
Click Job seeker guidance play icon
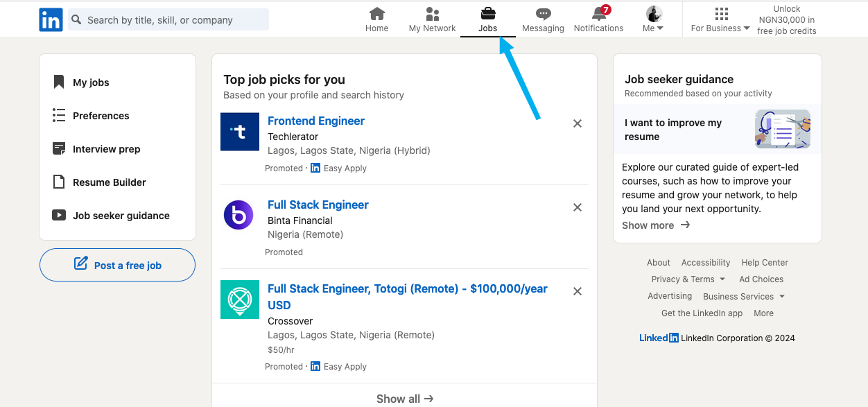(x=59, y=215)
